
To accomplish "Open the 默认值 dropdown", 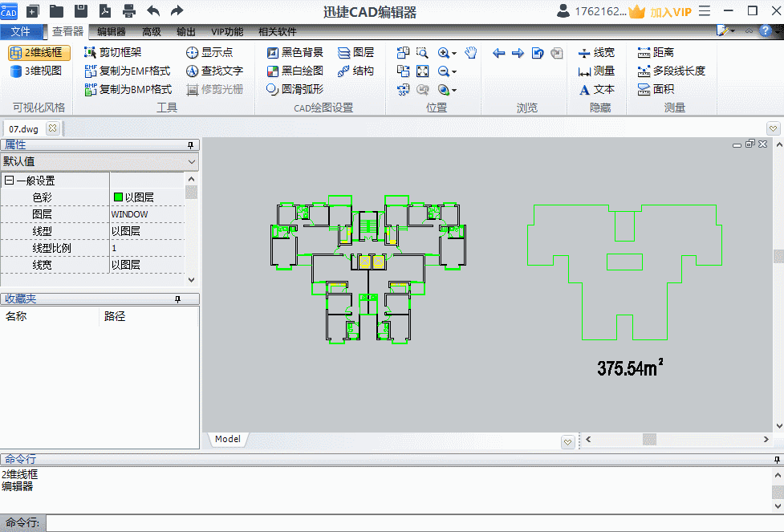I will [x=100, y=161].
